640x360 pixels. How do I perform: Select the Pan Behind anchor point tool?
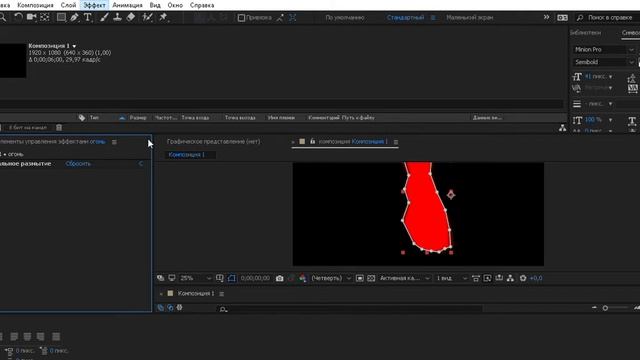point(45,17)
